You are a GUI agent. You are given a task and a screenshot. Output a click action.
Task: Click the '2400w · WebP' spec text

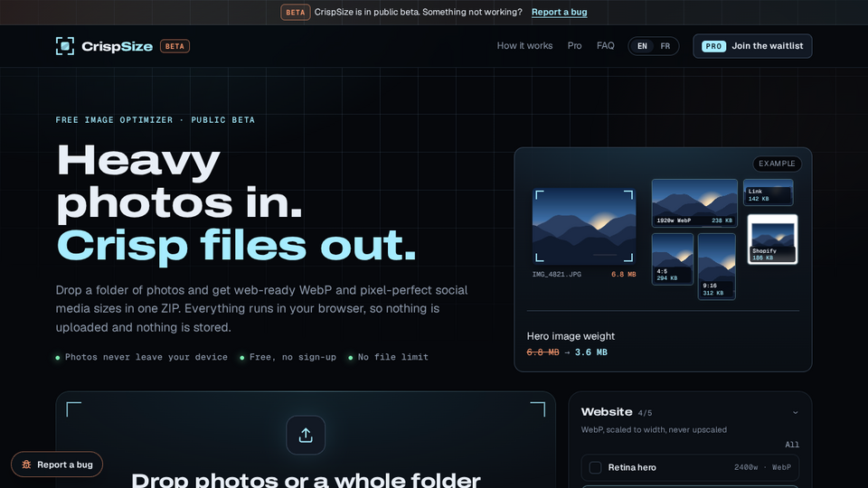click(762, 467)
